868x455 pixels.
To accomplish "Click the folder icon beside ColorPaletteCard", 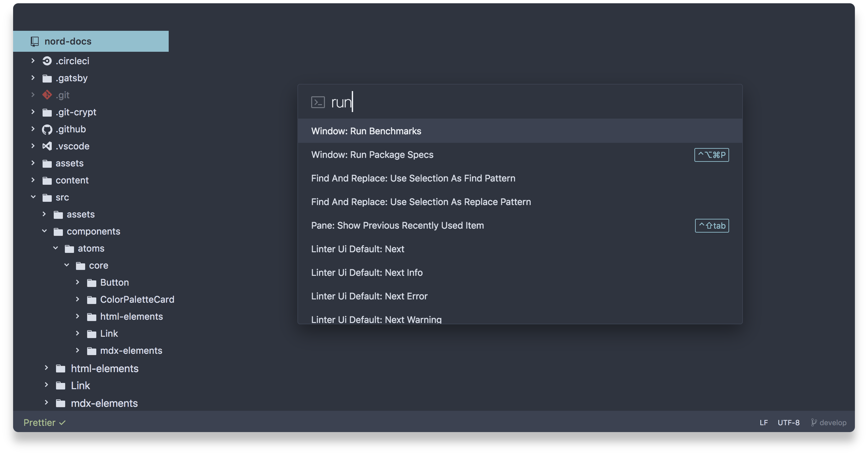I will point(91,300).
